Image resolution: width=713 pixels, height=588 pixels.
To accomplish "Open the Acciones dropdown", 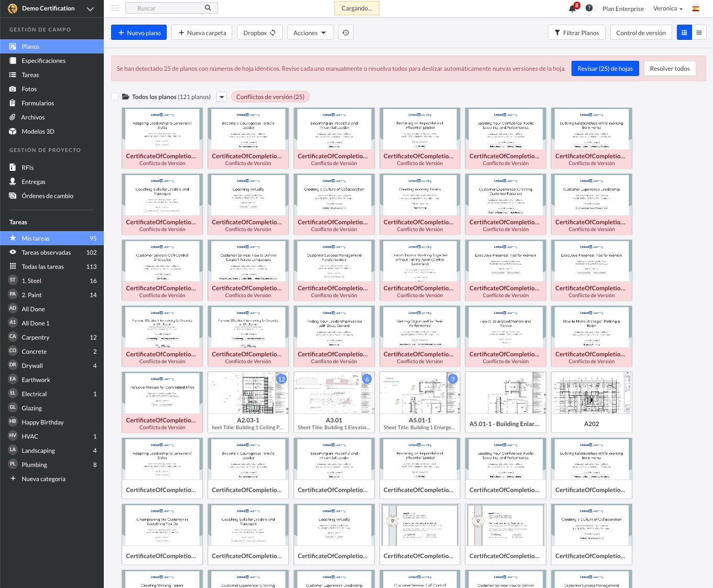I will point(310,32).
